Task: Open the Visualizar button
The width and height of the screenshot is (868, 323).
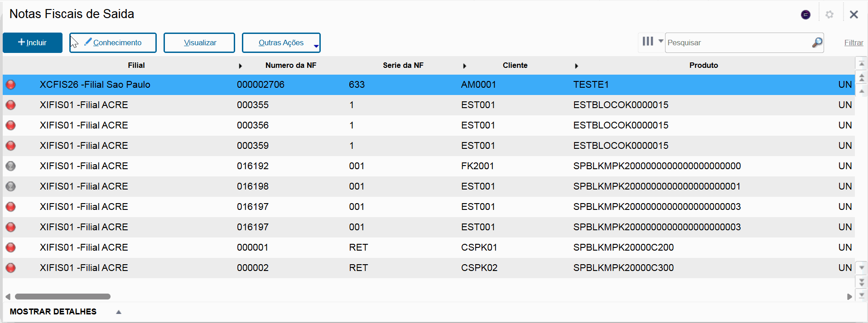Action: (199, 43)
